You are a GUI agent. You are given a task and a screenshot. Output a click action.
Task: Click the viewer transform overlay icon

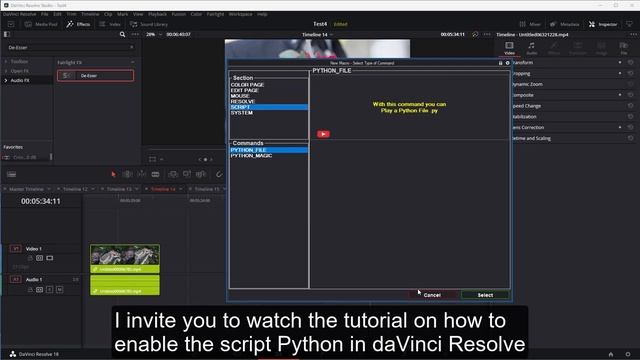pyautogui.click(x=152, y=159)
